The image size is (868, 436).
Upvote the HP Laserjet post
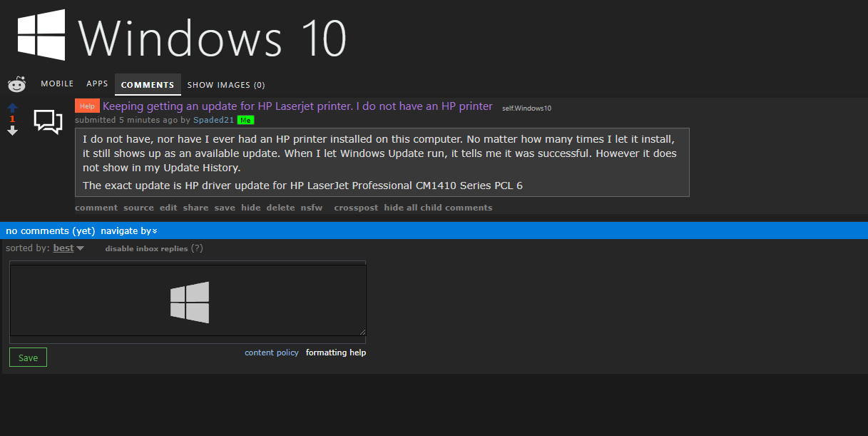[x=12, y=108]
